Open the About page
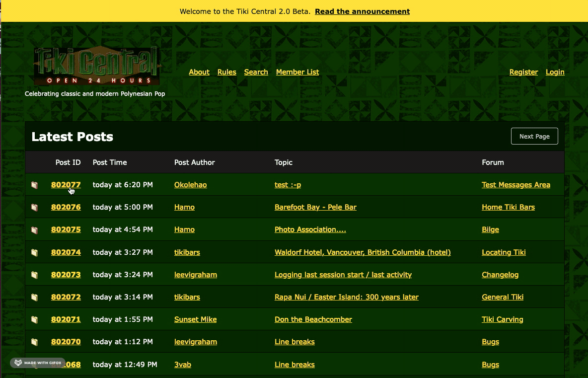The width and height of the screenshot is (588, 378). coord(199,72)
